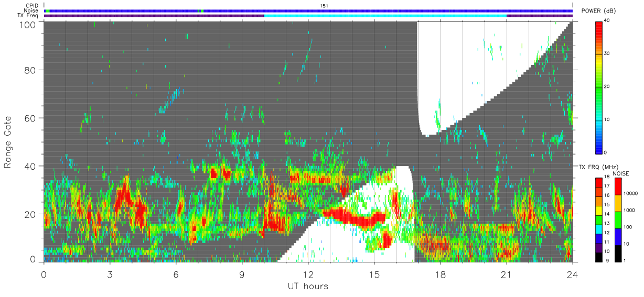Click the green segment of NOISE legend
This screenshot has height=297, width=644.
(x=619, y=219)
